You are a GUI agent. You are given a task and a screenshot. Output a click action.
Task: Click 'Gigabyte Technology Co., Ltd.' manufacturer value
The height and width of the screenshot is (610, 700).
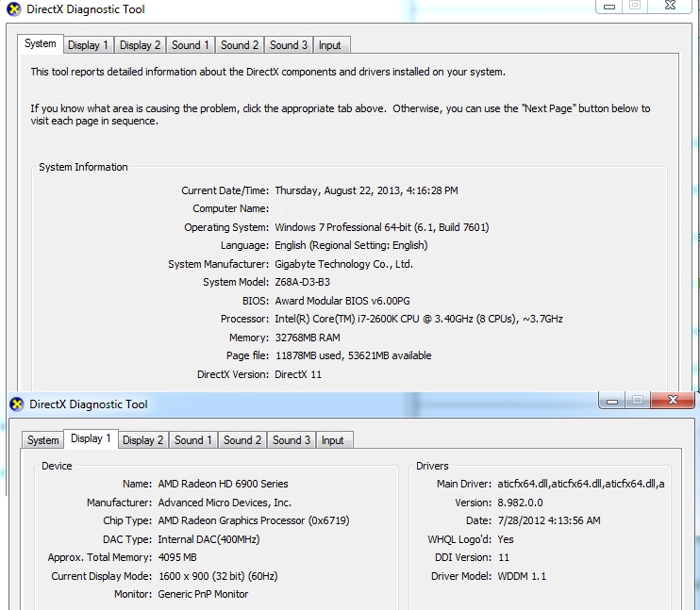[343, 264]
